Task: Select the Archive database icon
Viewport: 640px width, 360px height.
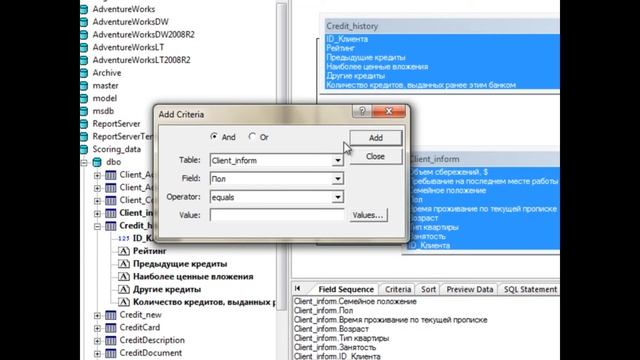Action: 84,73
